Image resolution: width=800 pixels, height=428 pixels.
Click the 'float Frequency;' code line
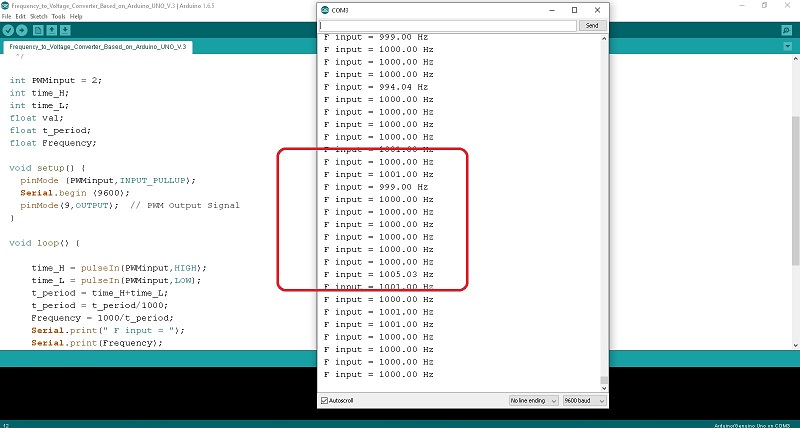53,143
